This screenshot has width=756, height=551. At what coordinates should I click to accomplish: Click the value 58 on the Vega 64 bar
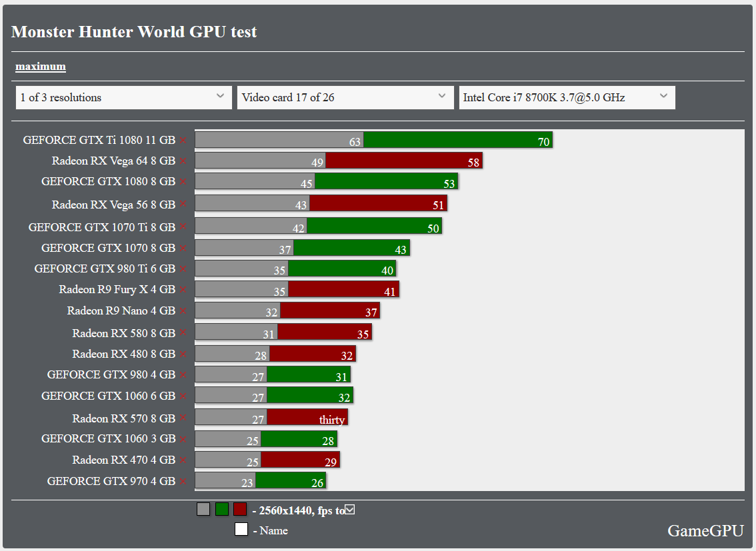tap(473, 163)
